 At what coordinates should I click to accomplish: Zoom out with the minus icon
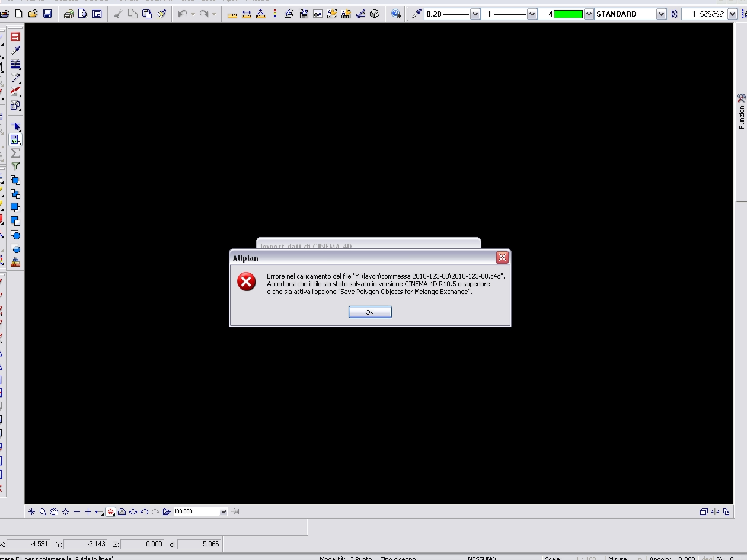coord(76,511)
